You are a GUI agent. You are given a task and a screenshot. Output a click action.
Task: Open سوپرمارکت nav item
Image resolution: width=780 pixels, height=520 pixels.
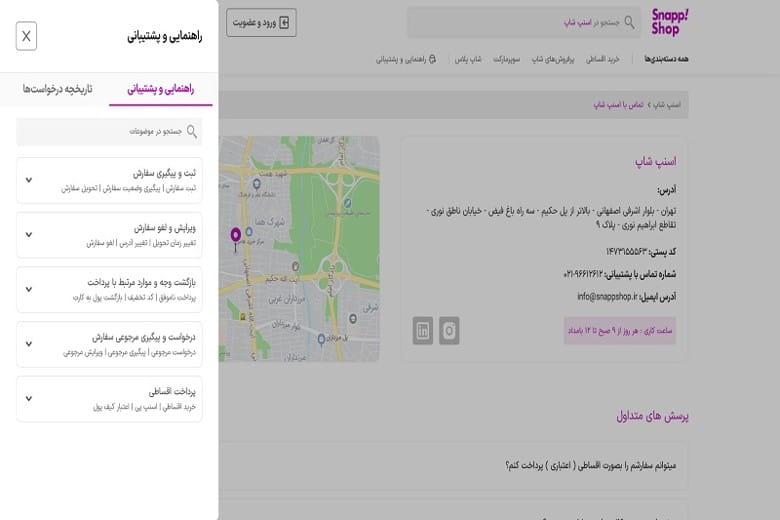point(506,59)
